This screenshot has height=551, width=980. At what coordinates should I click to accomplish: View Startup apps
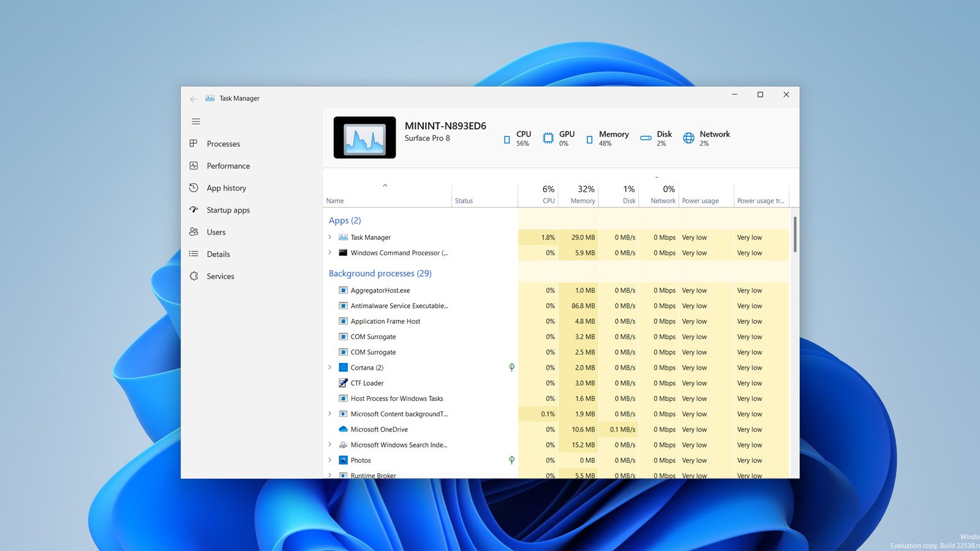[228, 210]
